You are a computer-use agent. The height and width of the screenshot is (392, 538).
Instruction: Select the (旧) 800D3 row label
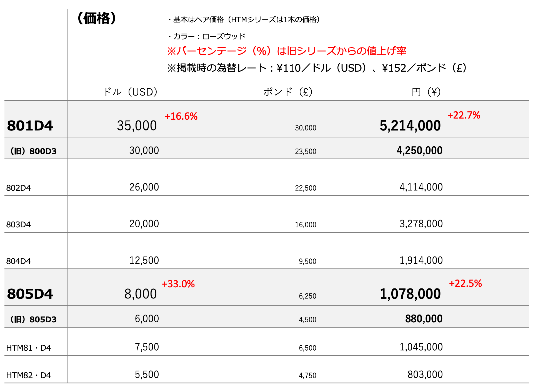tap(33, 151)
